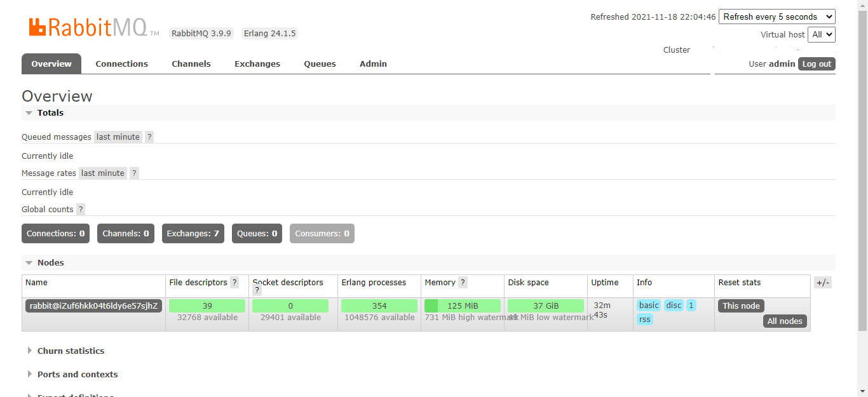This screenshot has height=397, width=868.
Task: Click the Log out button
Action: click(x=816, y=64)
